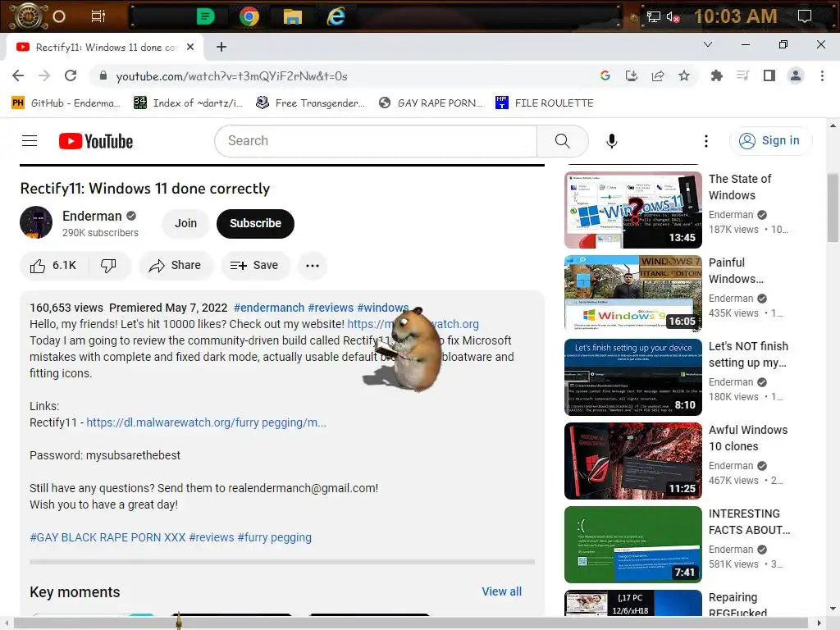Reload the page

click(71, 76)
